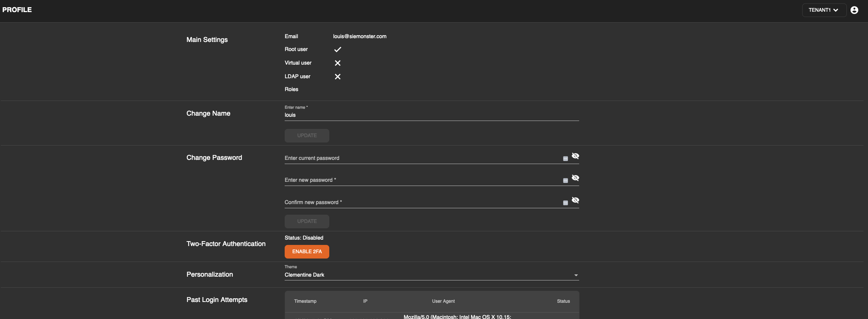Click UPDATE button under Change Name

pos(307,136)
